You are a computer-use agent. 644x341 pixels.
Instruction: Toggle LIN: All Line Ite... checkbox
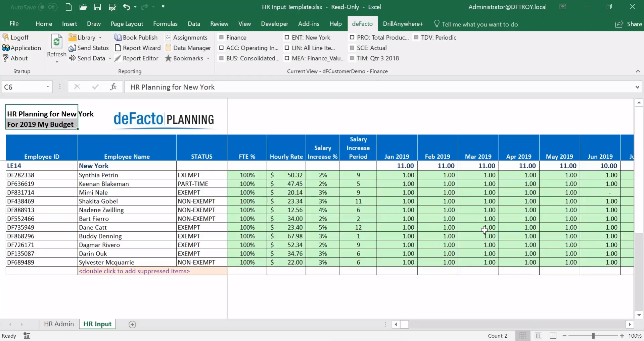coord(287,48)
